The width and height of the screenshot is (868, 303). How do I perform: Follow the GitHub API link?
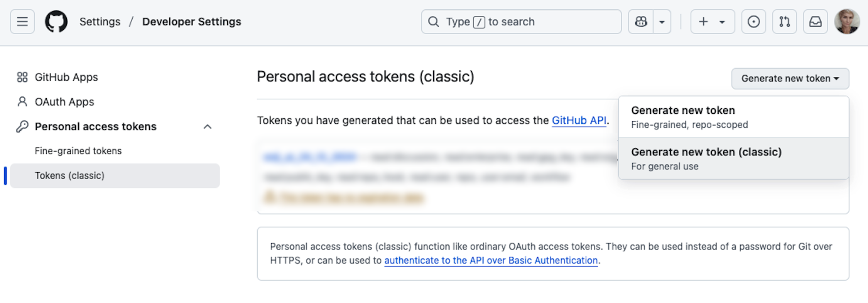click(x=579, y=120)
